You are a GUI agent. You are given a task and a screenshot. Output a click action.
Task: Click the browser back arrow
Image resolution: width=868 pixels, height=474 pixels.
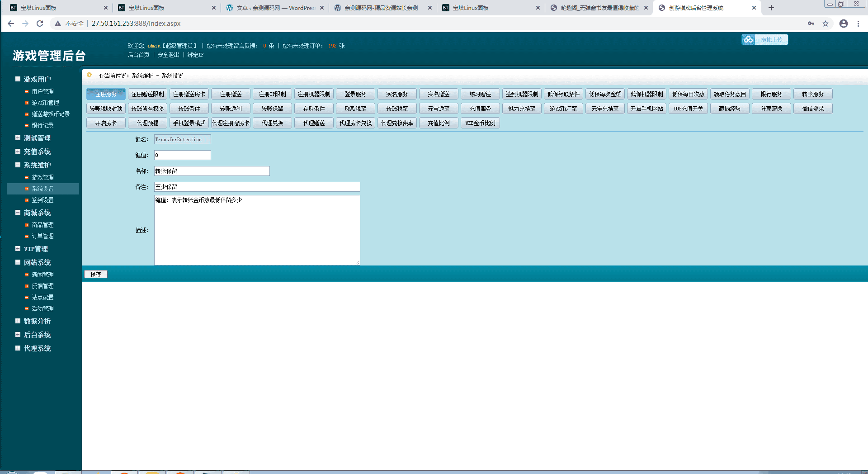coord(11,24)
